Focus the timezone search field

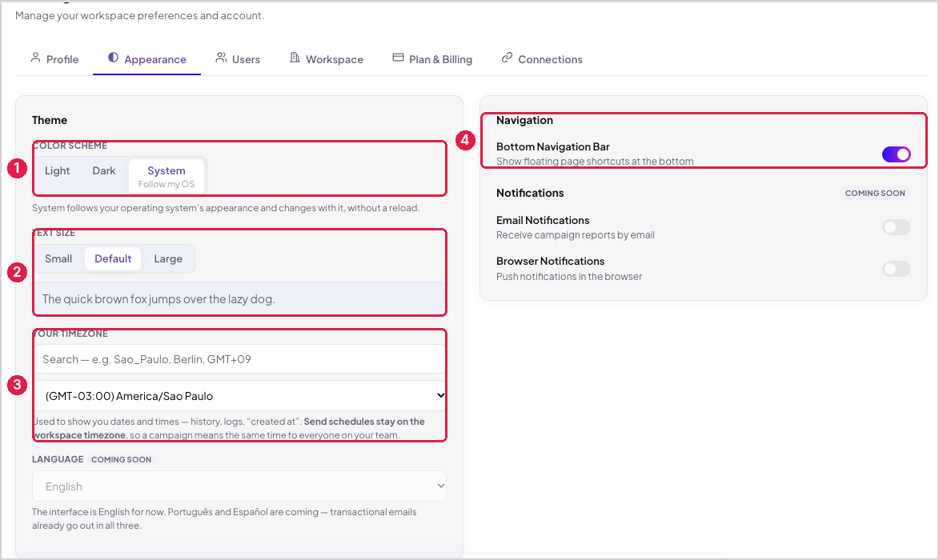pos(239,359)
